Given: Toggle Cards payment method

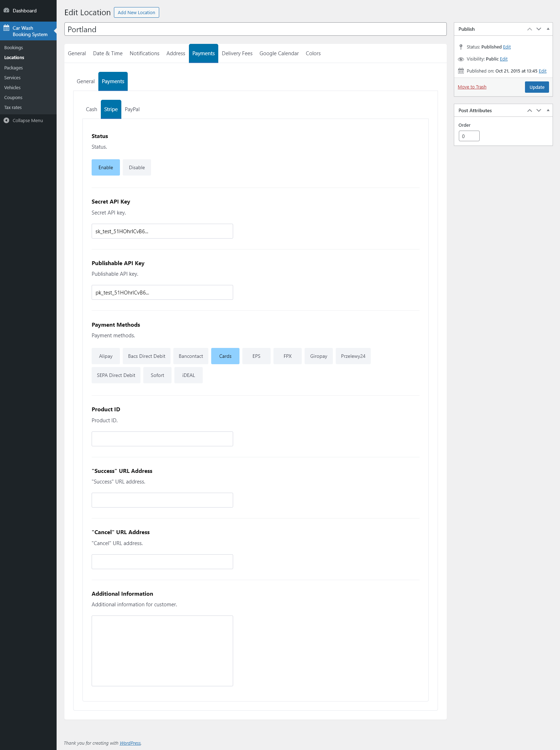Looking at the screenshot, I should click(225, 356).
